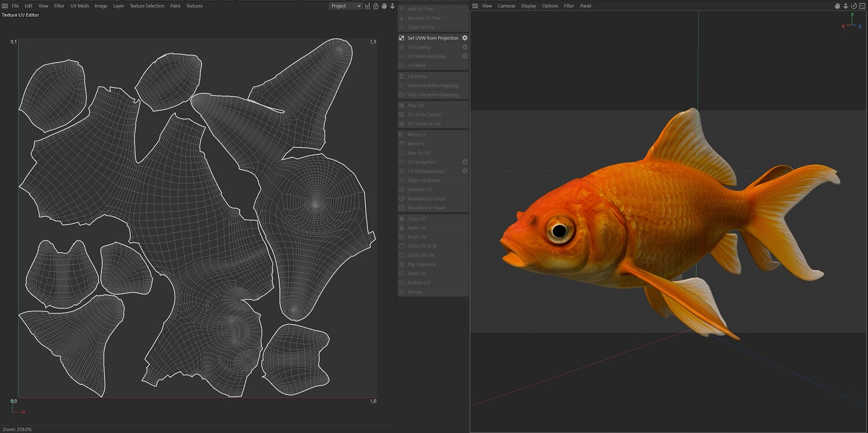This screenshot has width=868, height=433.
Task: Open the Layer menu
Action: [x=119, y=6]
